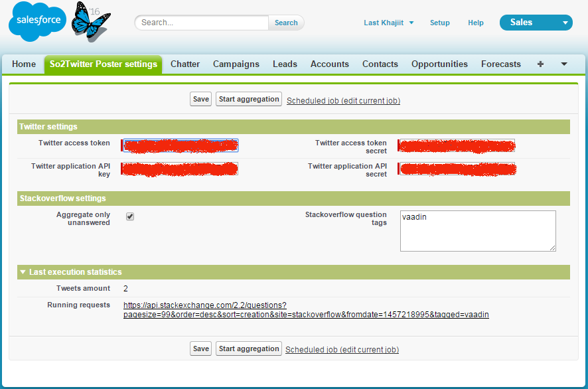Open the Setup link
Screen dimensions: 588x389
[x=439, y=23]
